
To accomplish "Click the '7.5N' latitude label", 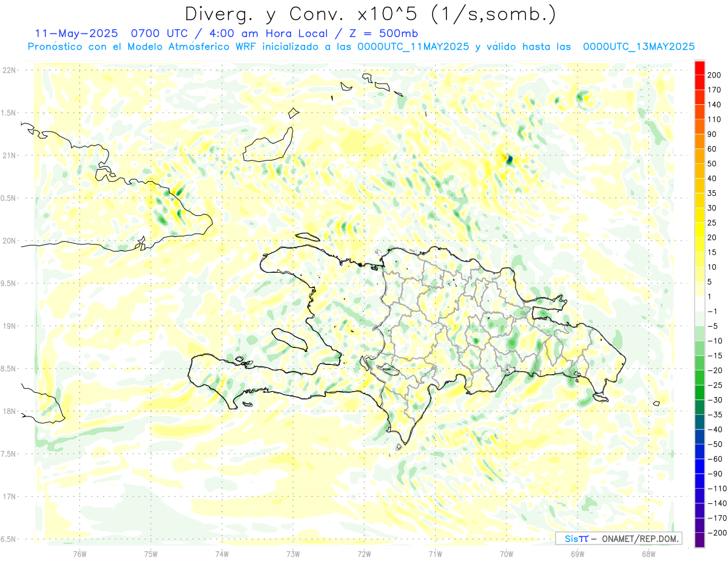I will pos(9,454).
